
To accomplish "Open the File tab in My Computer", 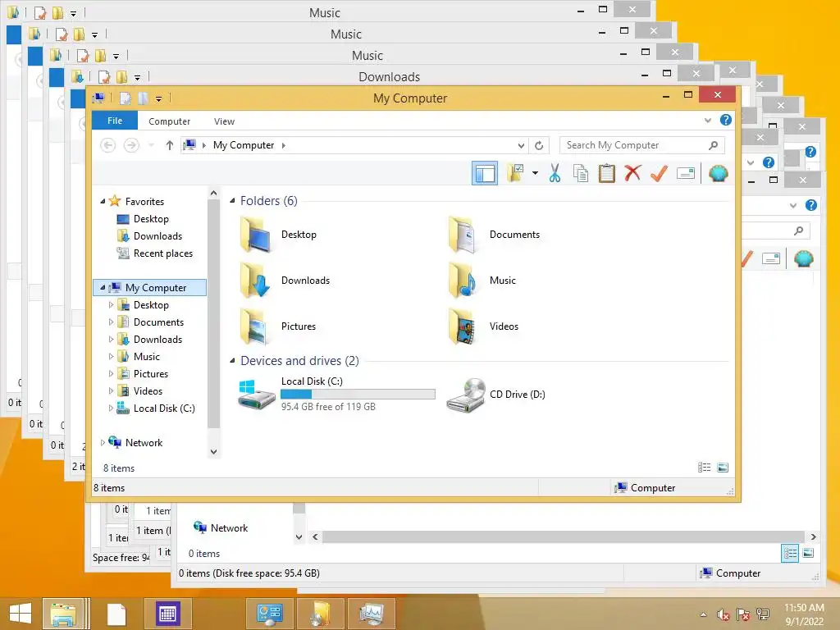I will (115, 121).
